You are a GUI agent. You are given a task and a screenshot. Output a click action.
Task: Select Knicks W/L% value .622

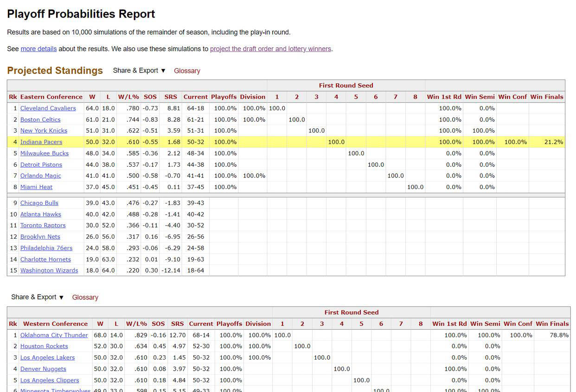tap(128, 131)
